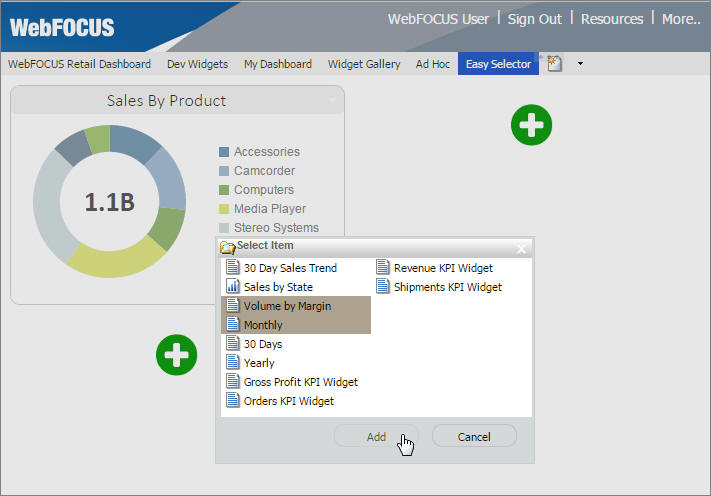Click the Camcorder legend color swatch
This screenshot has height=496, width=711.
[224, 171]
